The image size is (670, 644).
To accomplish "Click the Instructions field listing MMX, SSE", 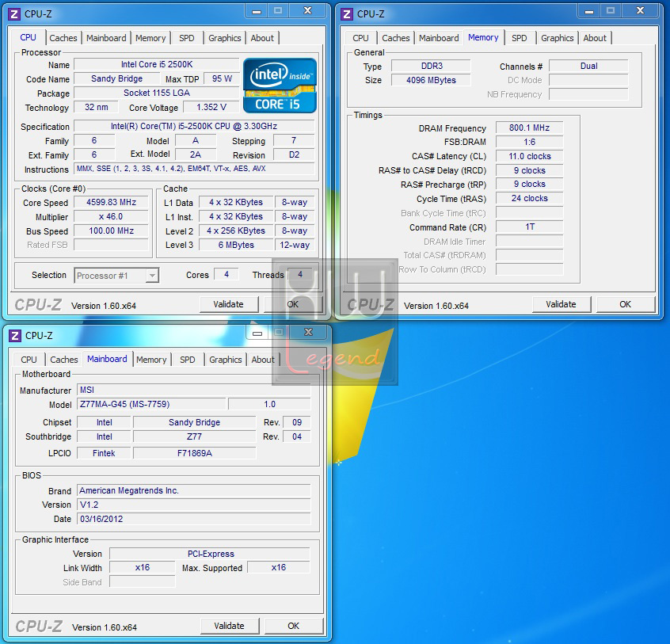I will coord(194,169).
